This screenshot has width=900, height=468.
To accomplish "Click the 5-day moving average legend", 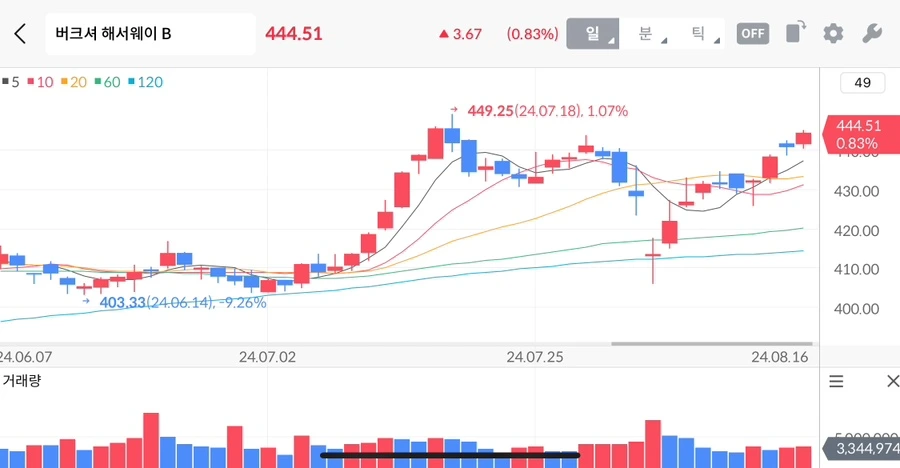I will click(x=10, y=82).
